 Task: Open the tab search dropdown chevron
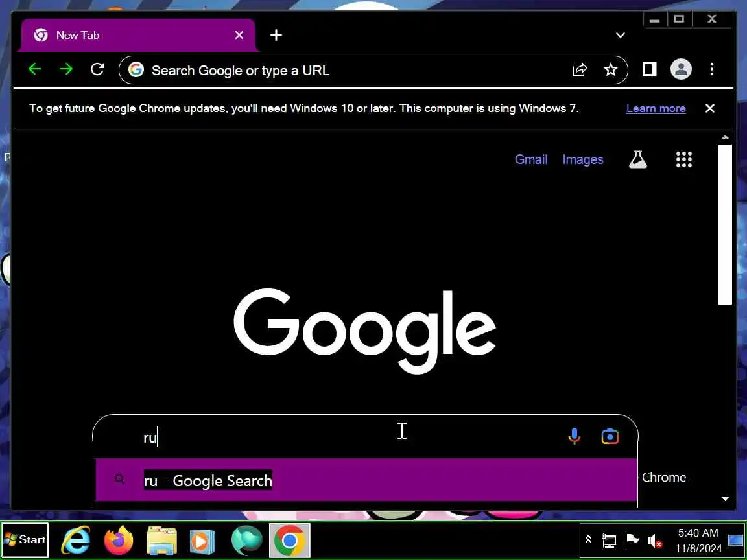(x=621, y=35)
